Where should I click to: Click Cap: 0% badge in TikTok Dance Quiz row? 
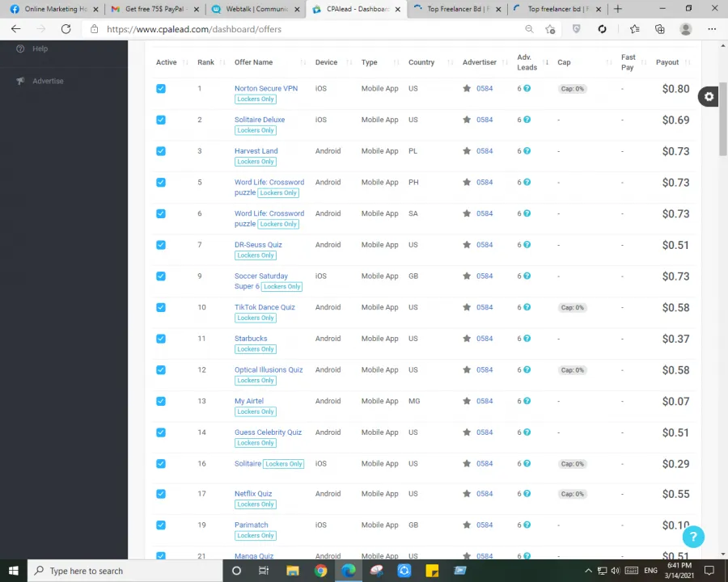[x=572, y=307]
